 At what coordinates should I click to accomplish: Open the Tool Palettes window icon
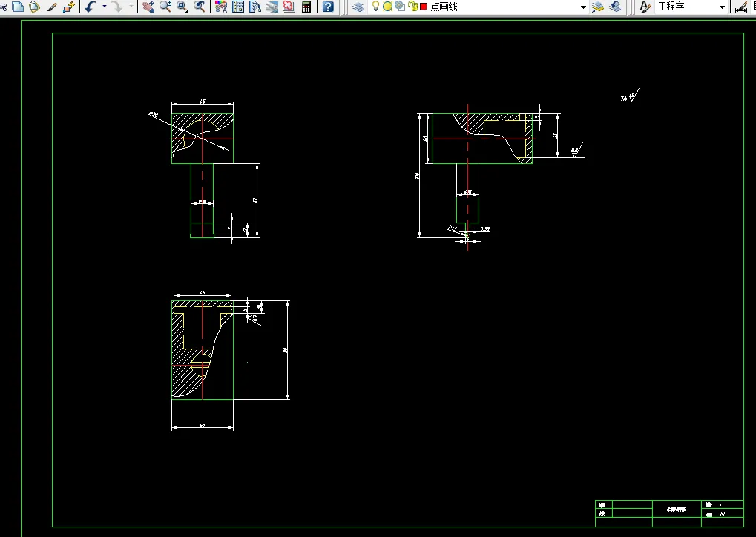point(255,7)
